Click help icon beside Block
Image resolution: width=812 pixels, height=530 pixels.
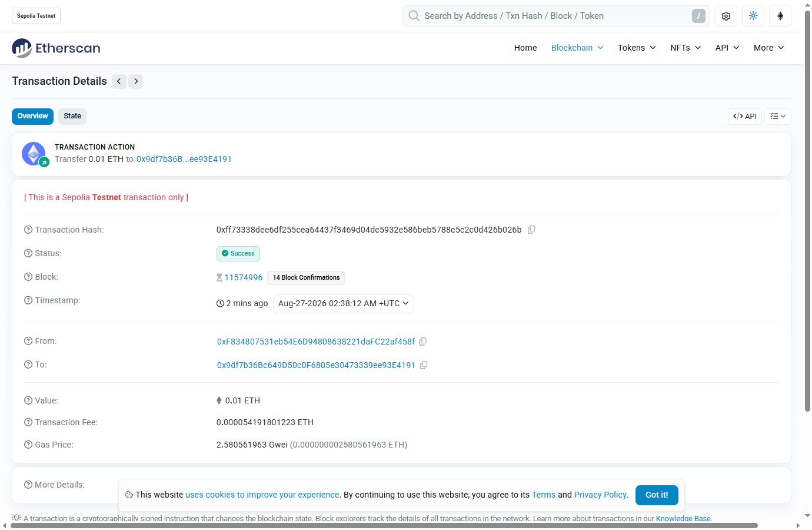tap(28, 277)
